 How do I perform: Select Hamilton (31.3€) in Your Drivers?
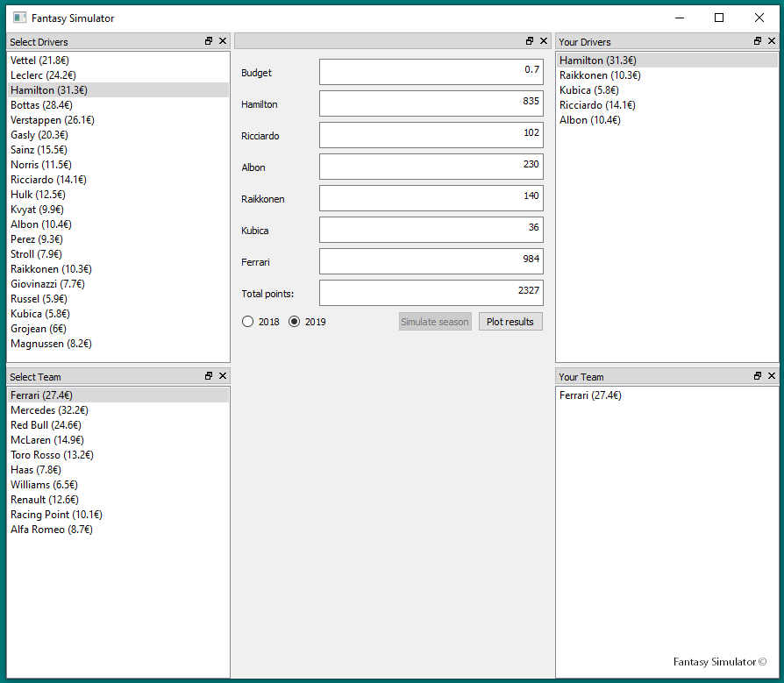tap(667, 60)
